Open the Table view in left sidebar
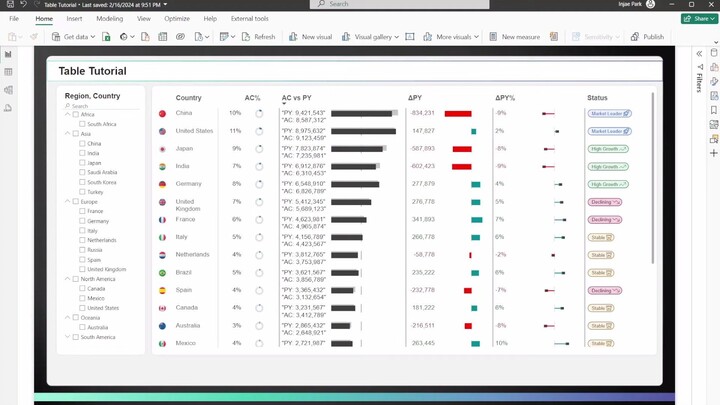Viewport: 720px width, 405px height. point(9,72)
